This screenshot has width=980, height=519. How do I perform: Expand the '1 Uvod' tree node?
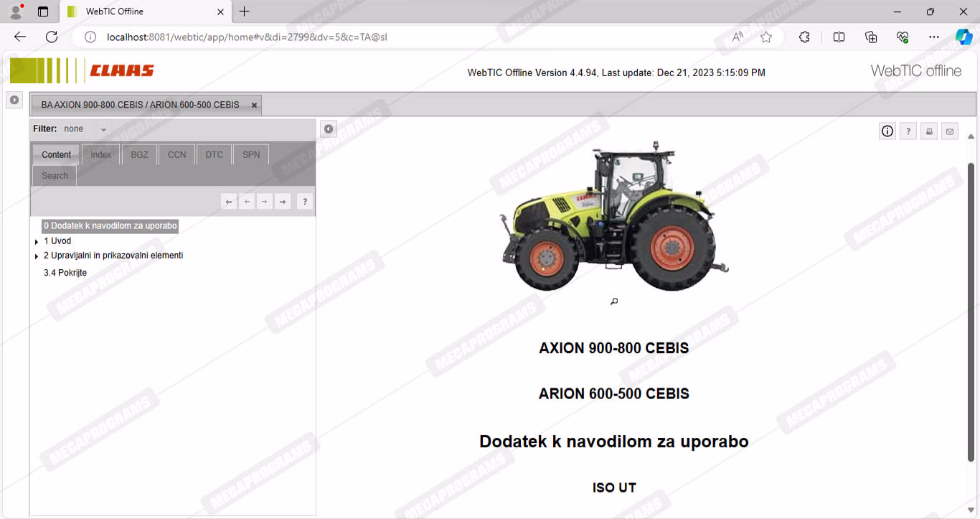(x=37, y=242)
